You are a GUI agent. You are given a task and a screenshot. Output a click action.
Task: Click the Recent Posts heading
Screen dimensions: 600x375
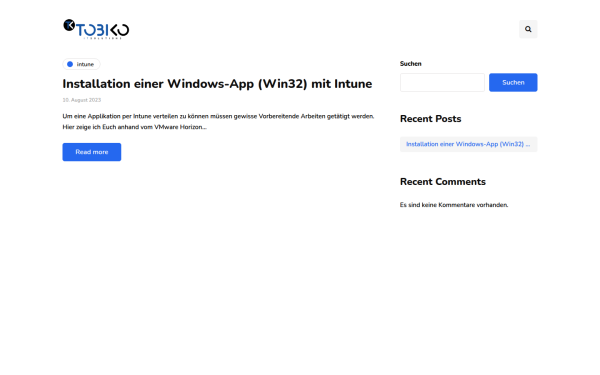coord(430,119)
